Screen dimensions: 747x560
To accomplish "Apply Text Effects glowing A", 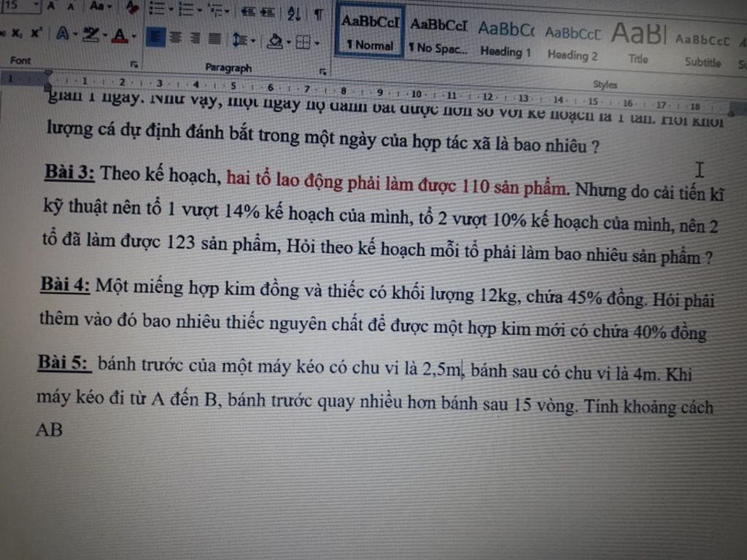I will tap(63, 34).
